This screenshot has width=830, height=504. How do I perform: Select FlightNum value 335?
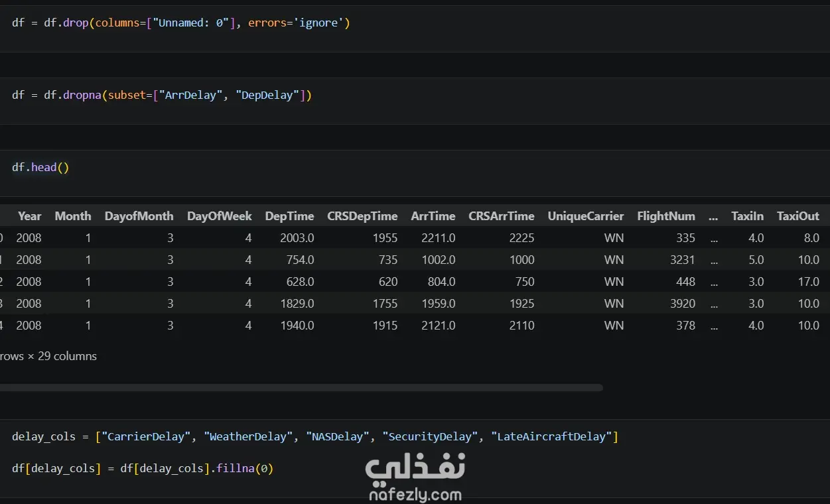[686, 238]
